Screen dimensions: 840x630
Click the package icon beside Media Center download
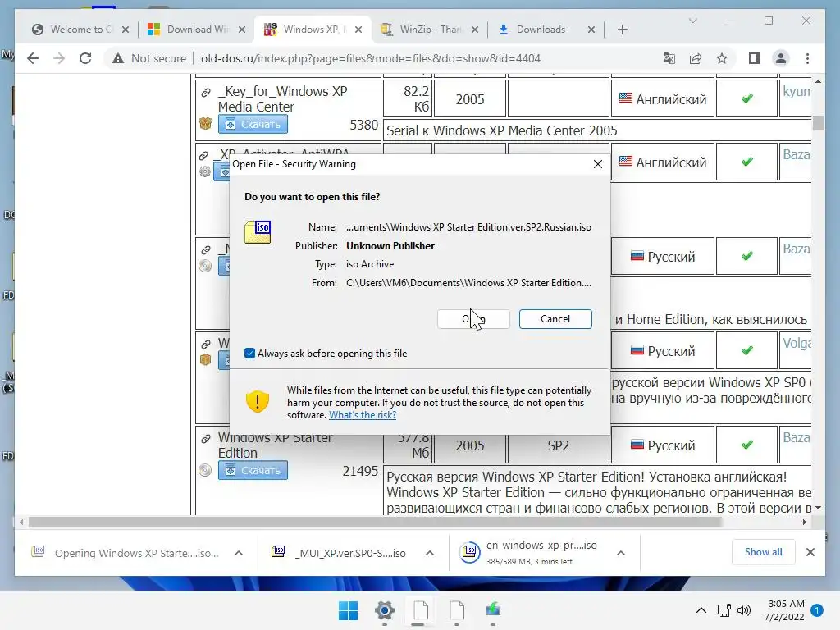205,124
